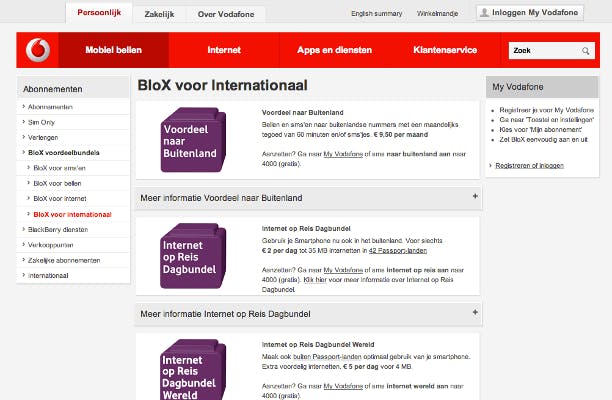
Task: Click plus icon on Internet op Reis Dagbundel bar
Action: 475,312
